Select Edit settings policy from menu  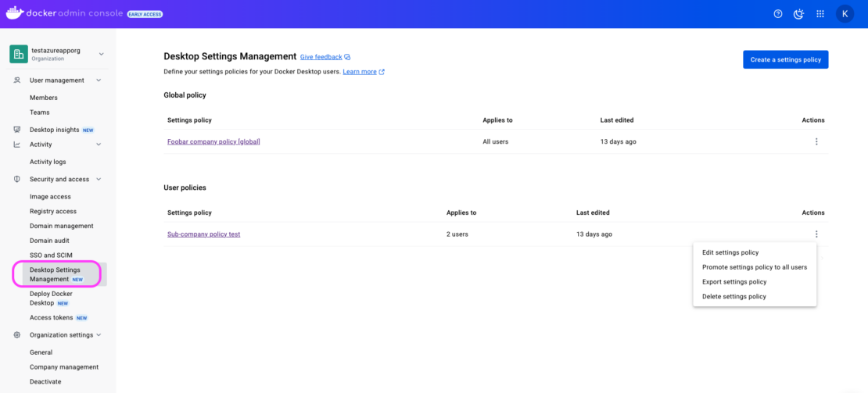730,252
